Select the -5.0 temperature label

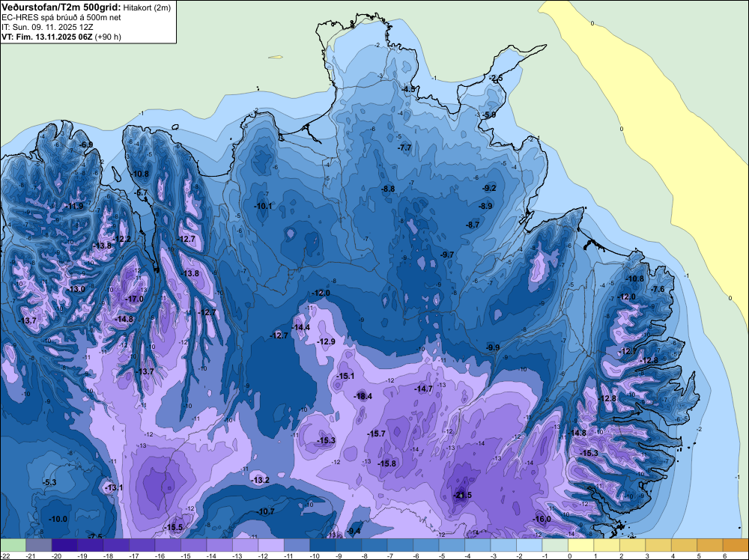coord(488,115)
